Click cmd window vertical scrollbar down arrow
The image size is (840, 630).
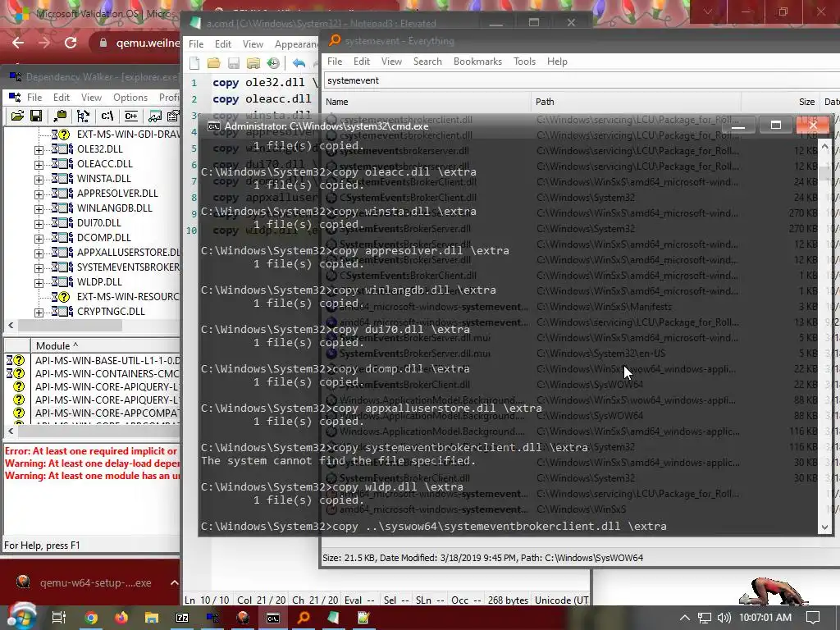(x=824, y=527)
